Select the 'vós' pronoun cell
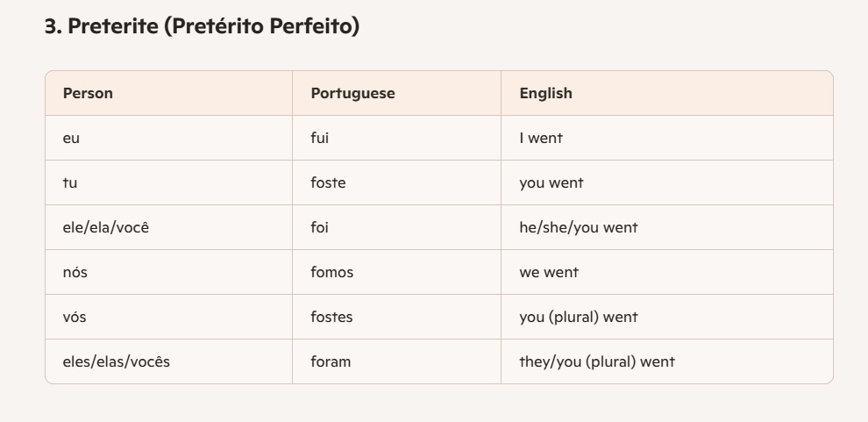The height and width of the screenshot is (422, 868). coord(75,317)
